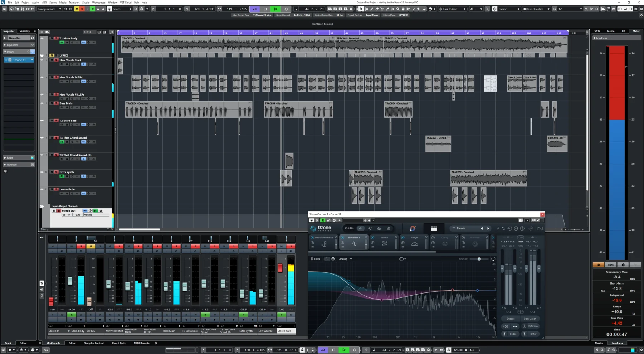Select the Mute X tool
Image resolution: width=644 pixels, height=354 pixels.
pos(392,9)
